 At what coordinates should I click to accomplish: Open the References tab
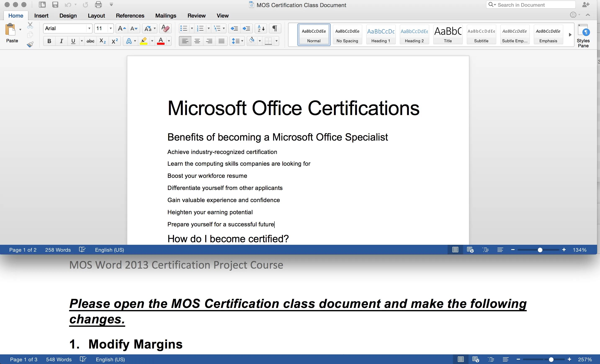click(x=130, y=15)
